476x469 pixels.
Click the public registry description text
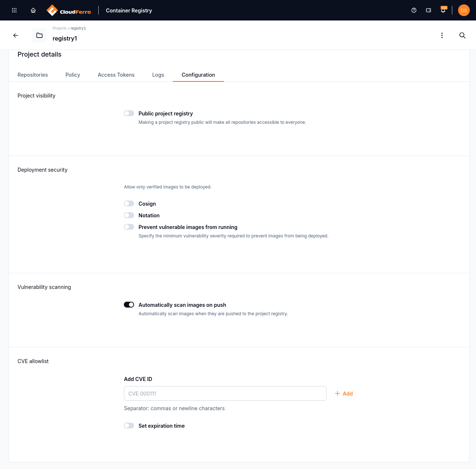(x=222, y=122)
